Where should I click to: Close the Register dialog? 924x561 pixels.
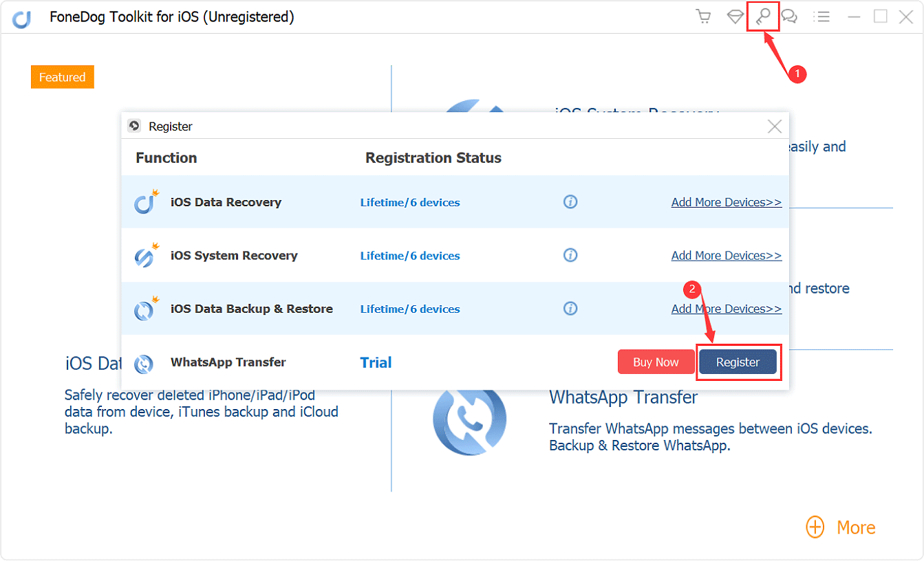pos(775,126)
